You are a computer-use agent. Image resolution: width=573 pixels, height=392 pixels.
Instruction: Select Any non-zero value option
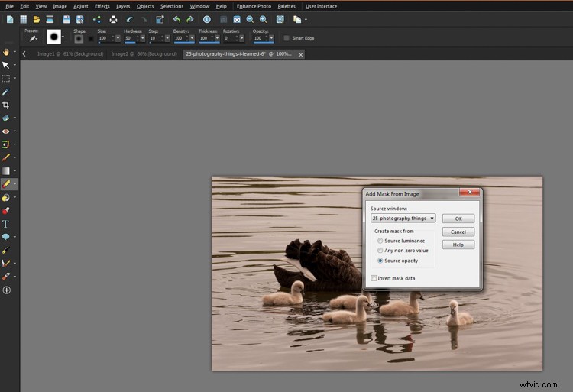(380, 251)
